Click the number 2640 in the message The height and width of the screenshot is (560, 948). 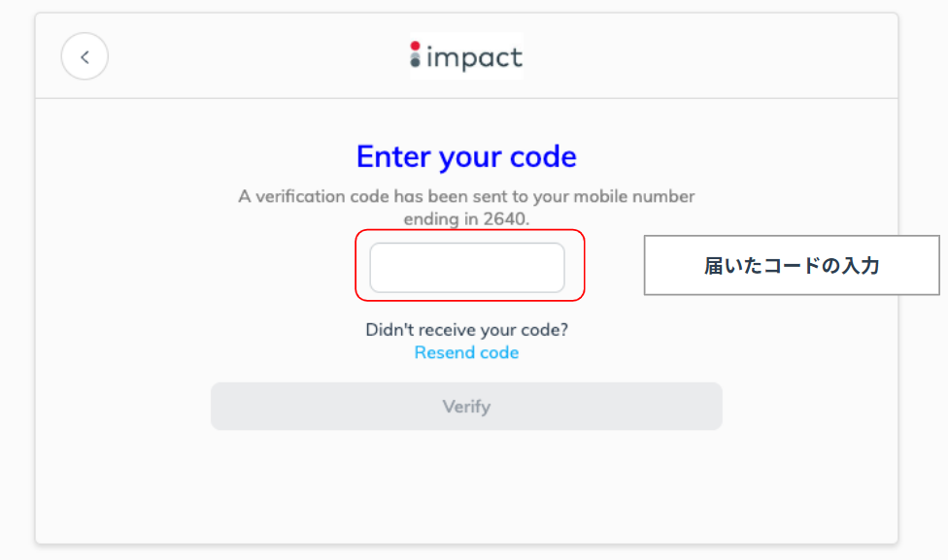[x=505, y=219]
